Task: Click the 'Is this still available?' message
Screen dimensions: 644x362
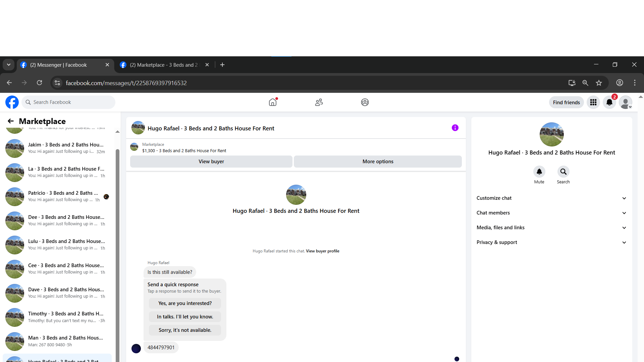Action: [x=170, y=272]
